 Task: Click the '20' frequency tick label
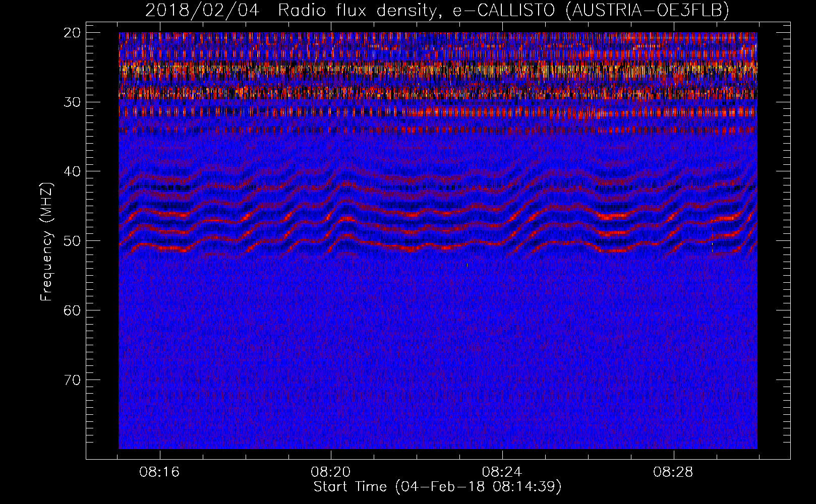coord(73,33)
